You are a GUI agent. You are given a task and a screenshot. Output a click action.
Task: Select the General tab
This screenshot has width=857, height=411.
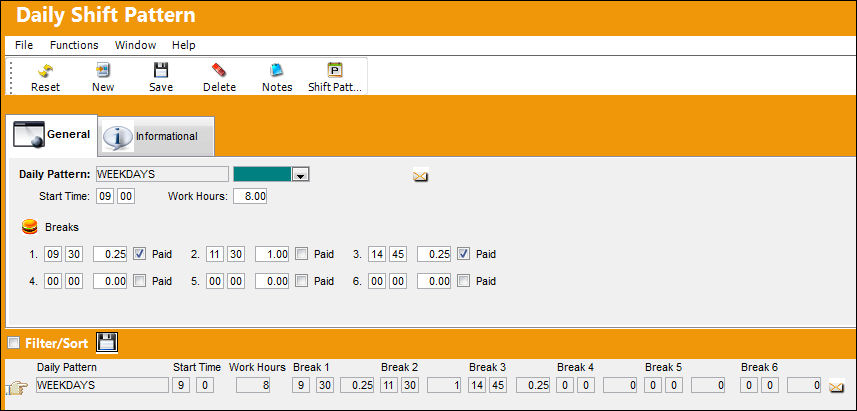[52, 134]
